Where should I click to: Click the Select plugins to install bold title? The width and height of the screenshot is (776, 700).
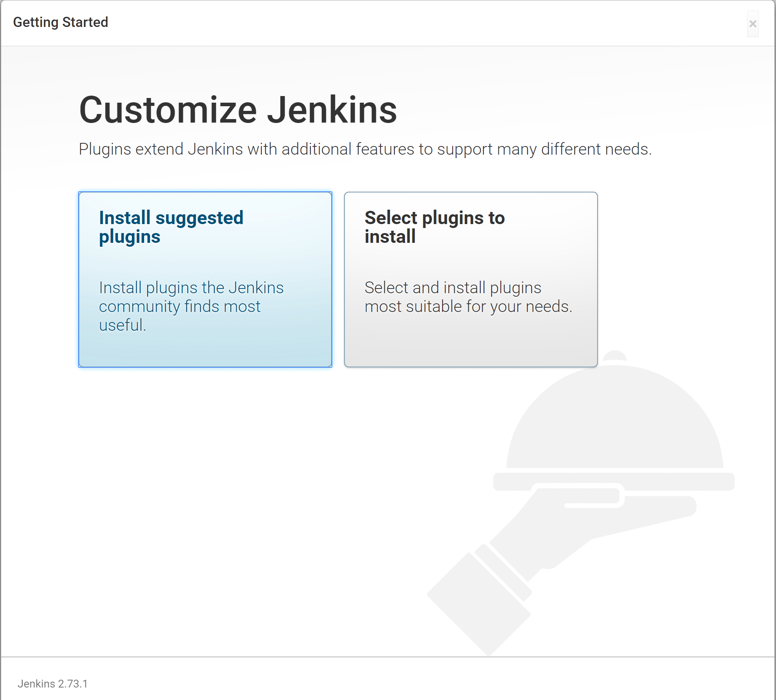434,227
